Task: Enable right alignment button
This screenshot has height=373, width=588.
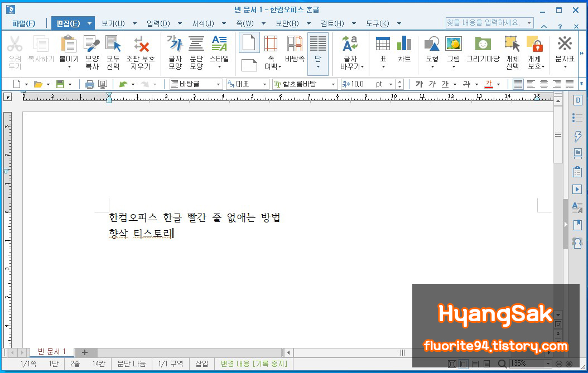Action: coord(557,84)
